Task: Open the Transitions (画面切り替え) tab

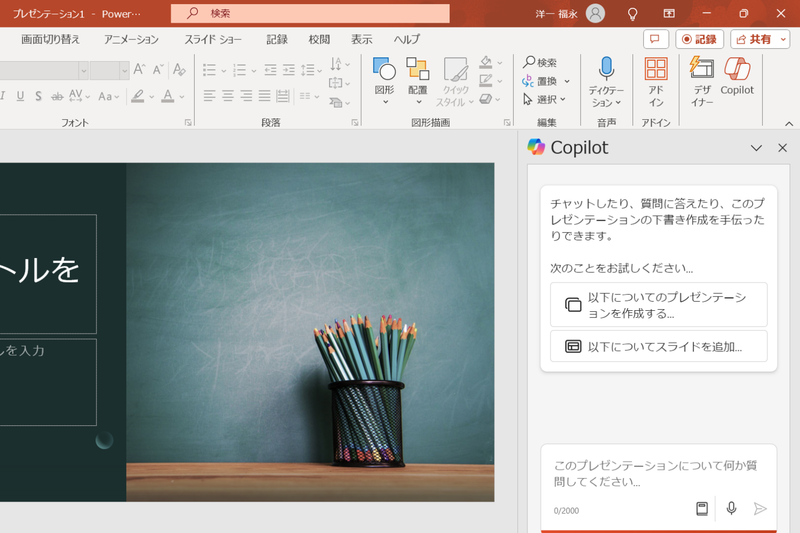Action: (x=51, y=39)
